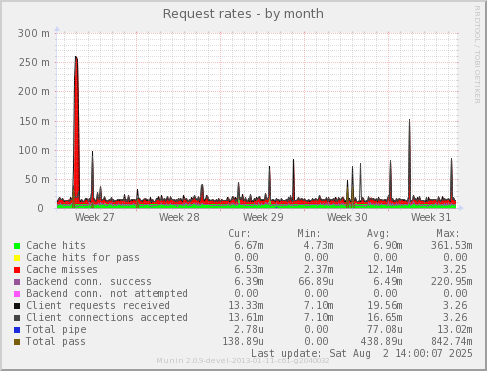
Task: Click the purple Backend conn. success swatch
Action: 17,282
